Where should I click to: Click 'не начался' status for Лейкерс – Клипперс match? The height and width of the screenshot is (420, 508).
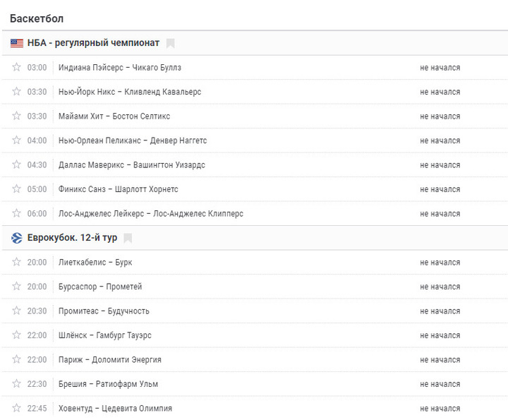click(440, 214)
